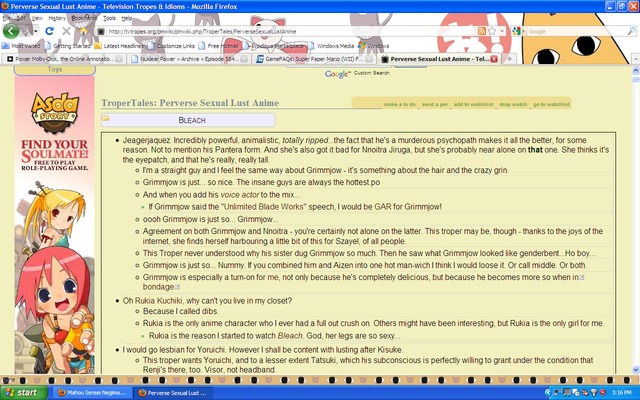Close the Power Moby-Dick tab

coord(118,59)
